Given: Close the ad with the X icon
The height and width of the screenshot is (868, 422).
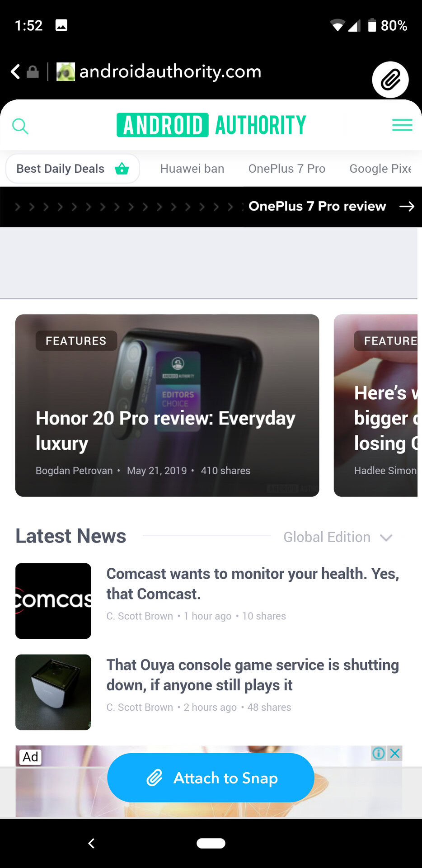Looking at the screenshot, I should 395,753.
